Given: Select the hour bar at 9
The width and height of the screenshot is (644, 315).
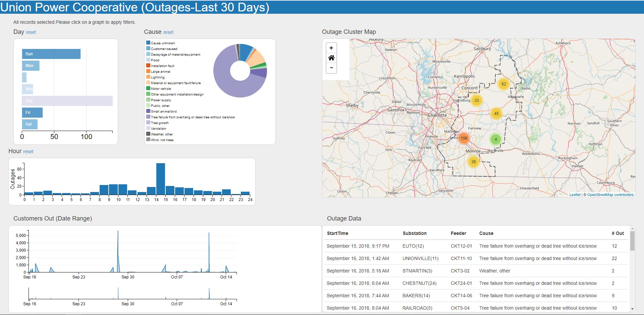Looking at the screenshot, I should 113,189.
